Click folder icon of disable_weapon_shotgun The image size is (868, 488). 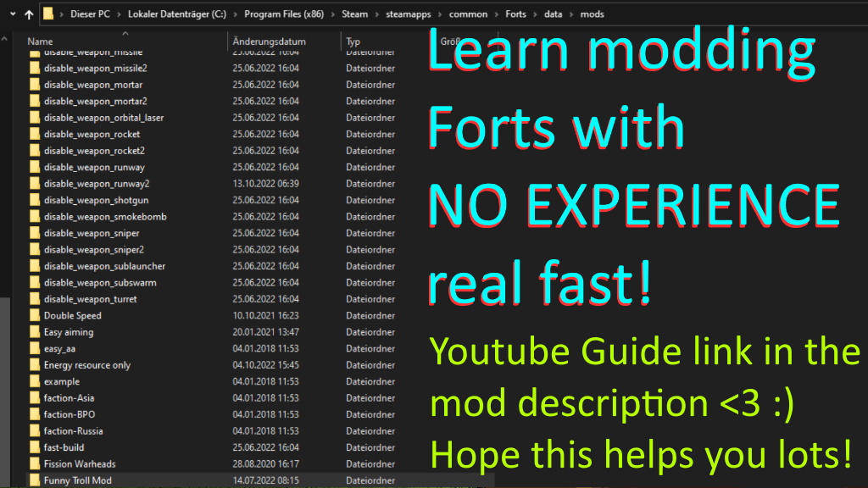click(x=34, y=200)
